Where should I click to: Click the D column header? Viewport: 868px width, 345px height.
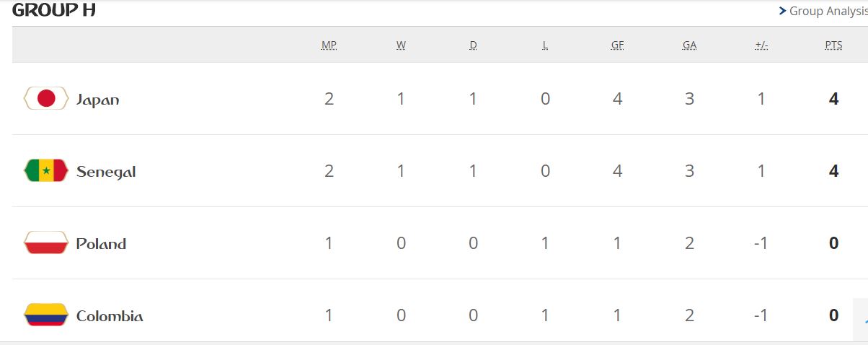[x=473, y=45]
